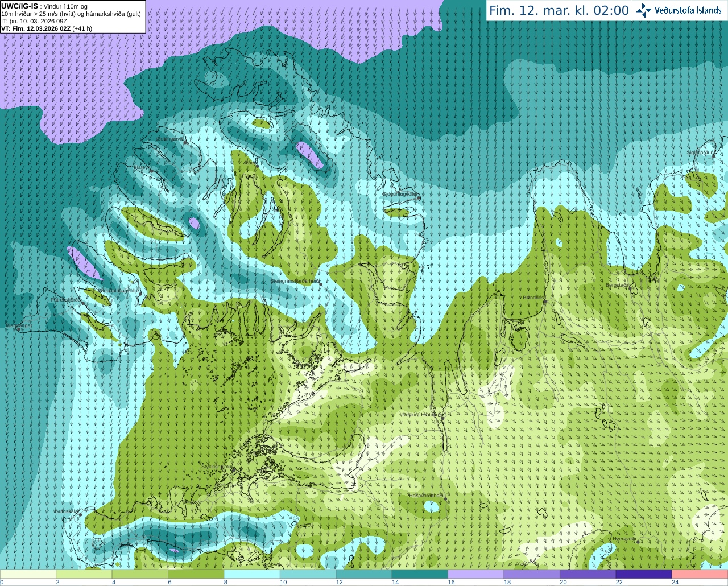Click the Bjargtangar station label
The height and width of the screenshot is (586, 728).
pos(19,325)
